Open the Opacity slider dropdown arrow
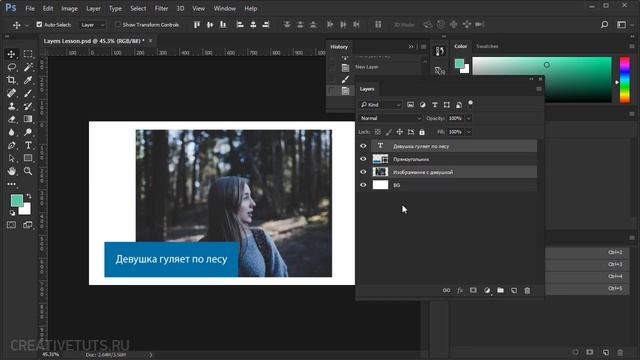 [469, 118]
